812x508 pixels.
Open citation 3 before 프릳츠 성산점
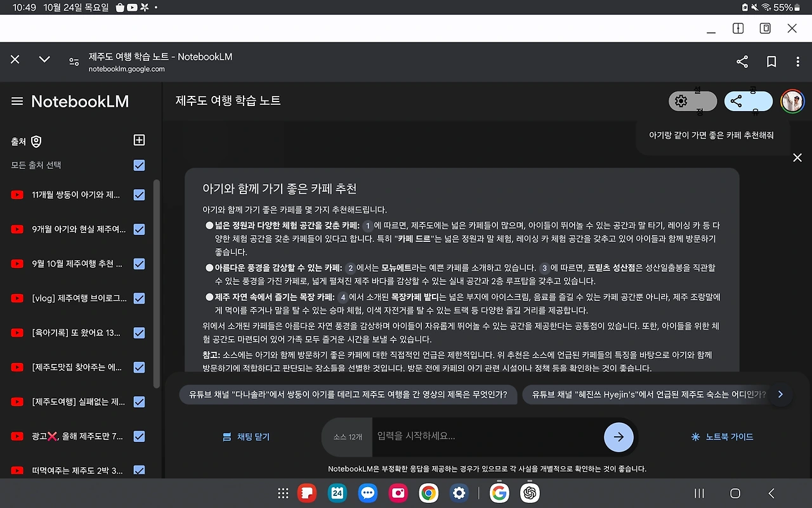click(x=544, y=268)
